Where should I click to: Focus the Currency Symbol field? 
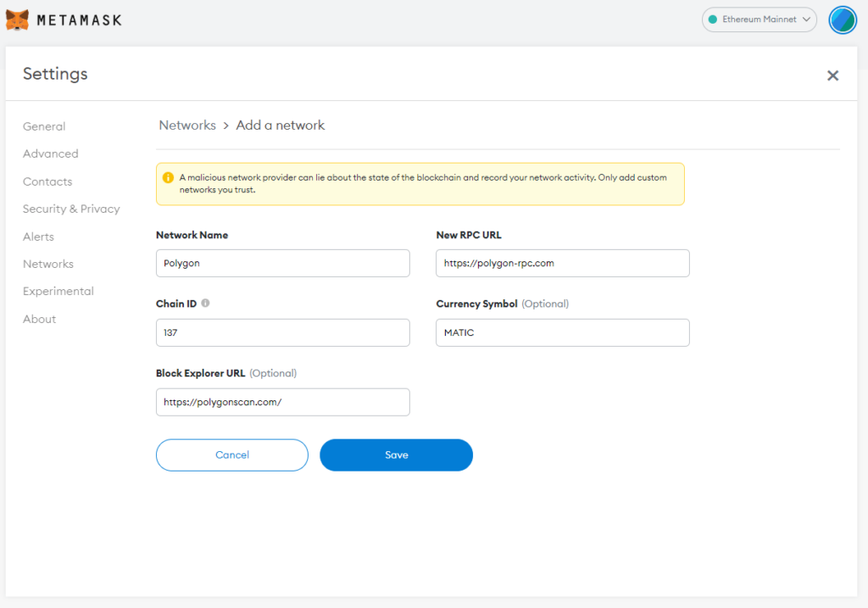coord(563,332)
